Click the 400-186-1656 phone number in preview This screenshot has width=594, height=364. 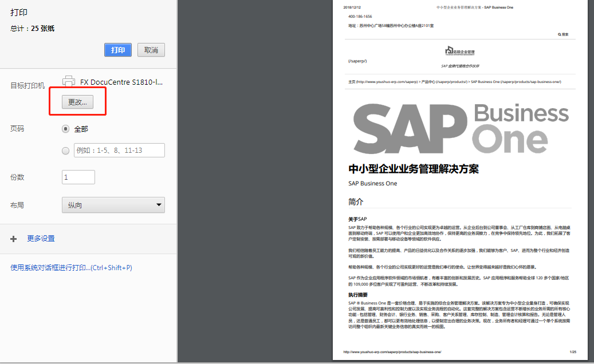coord(360,17)
